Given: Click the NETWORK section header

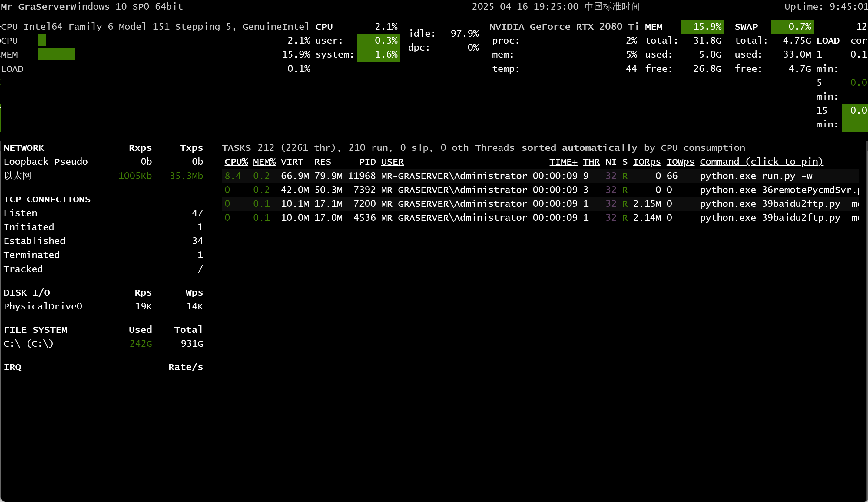Looking at the screenshot, I should (x=24, y=148).
